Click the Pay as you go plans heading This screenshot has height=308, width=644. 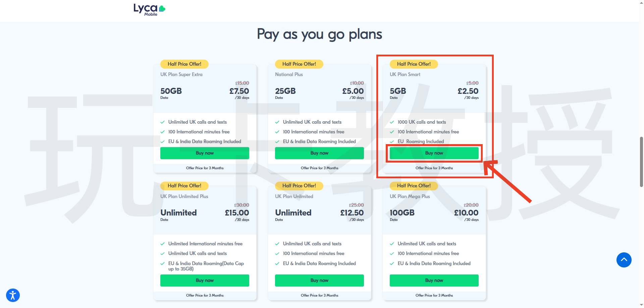click(319, 34)
